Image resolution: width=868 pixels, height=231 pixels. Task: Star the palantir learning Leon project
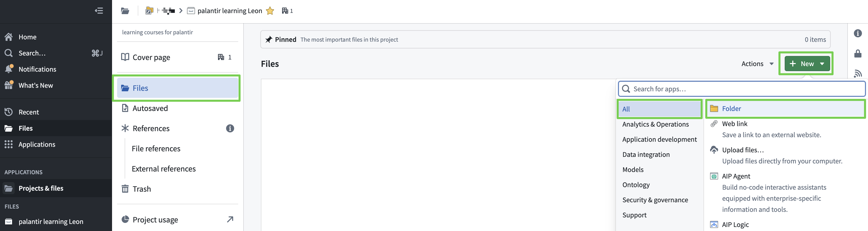270,11
